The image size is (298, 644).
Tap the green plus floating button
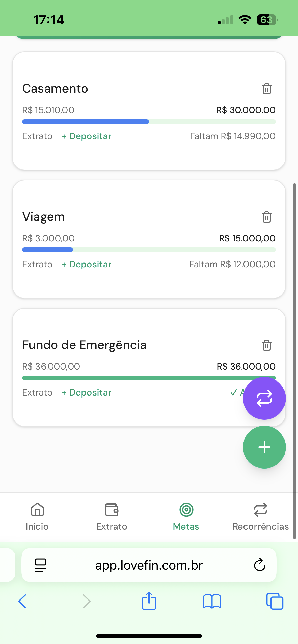[264, 447]
